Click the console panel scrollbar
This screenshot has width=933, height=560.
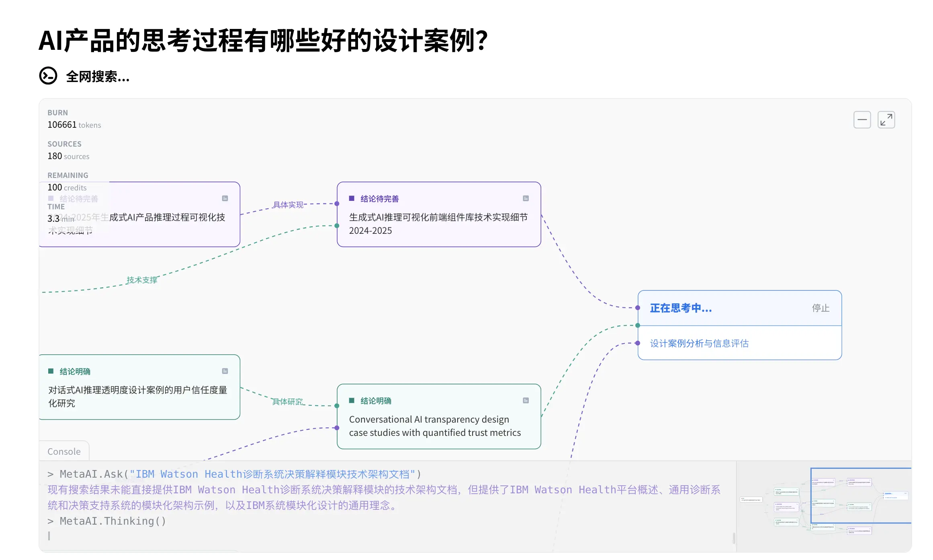pos(734,538)
